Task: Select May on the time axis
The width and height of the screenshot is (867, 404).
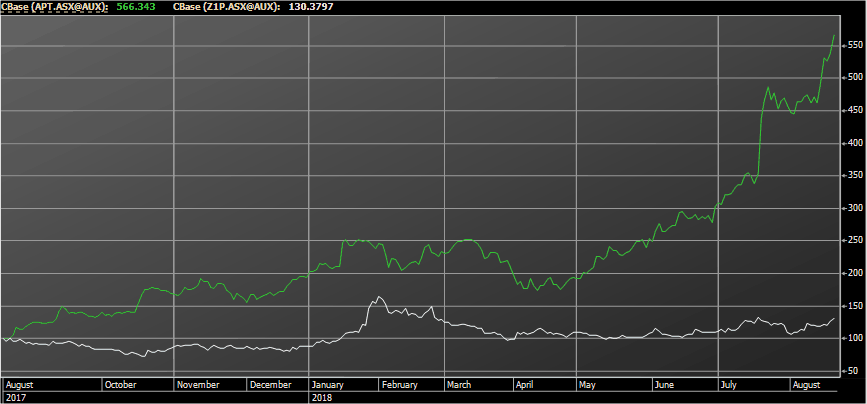Action: click(x=585, y=385)
